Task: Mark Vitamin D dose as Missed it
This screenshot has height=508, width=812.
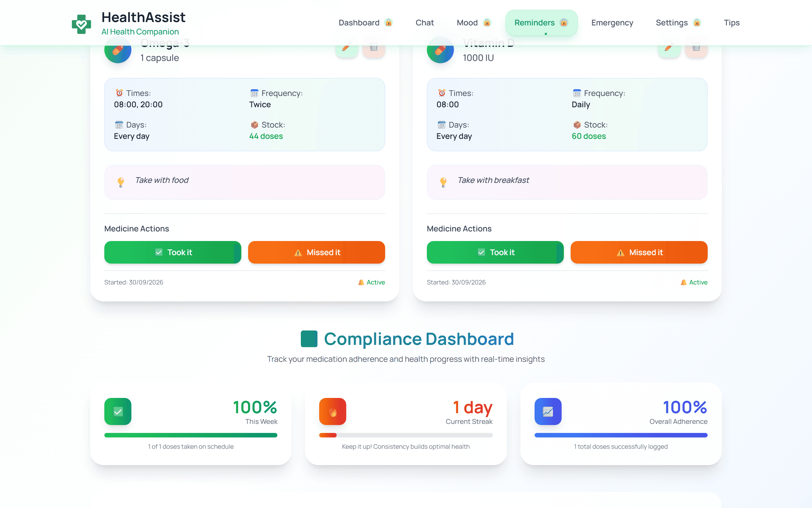Action: [x=639, y=252]
